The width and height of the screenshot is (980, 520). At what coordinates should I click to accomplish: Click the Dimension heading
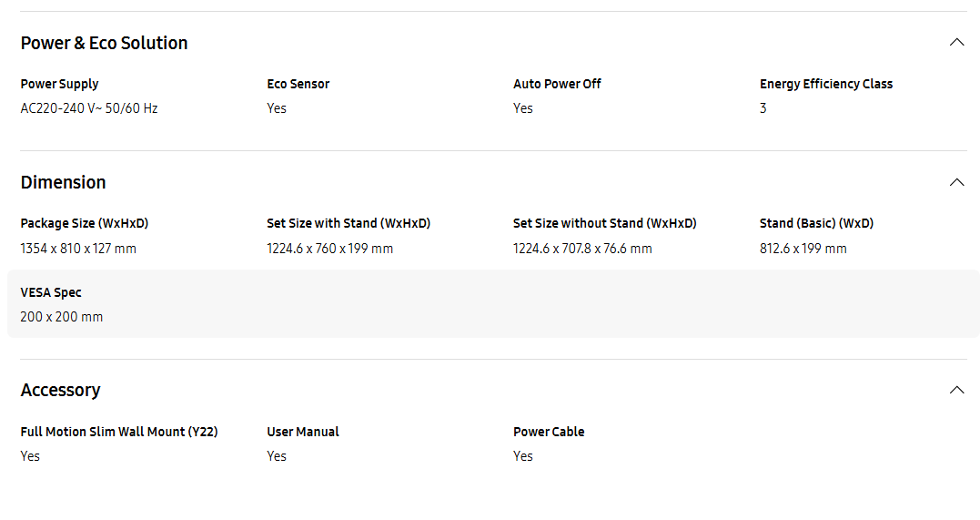pos(63,182)
